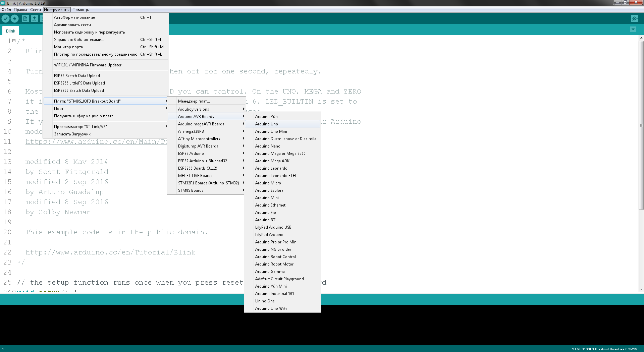Select ESP32 Sketch Data Upload

pyautogui.click(x=106, y=76)
